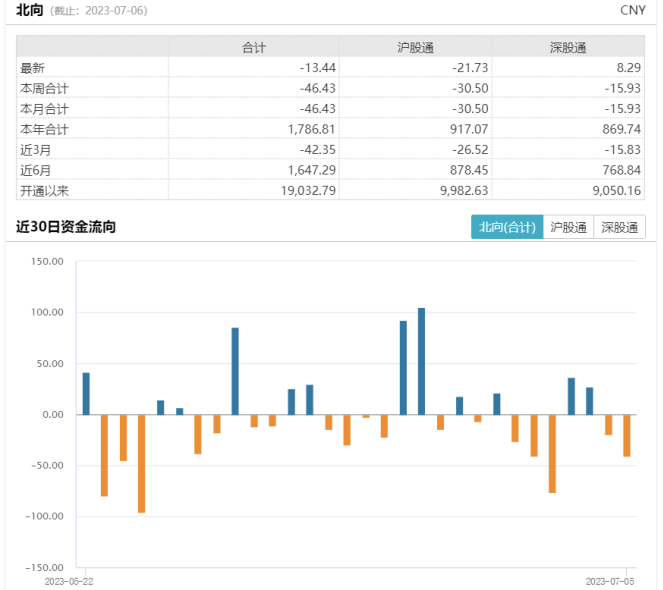Click the 2023-06-22 x-axis date label
663x590 pixels.
pos(68,582)
